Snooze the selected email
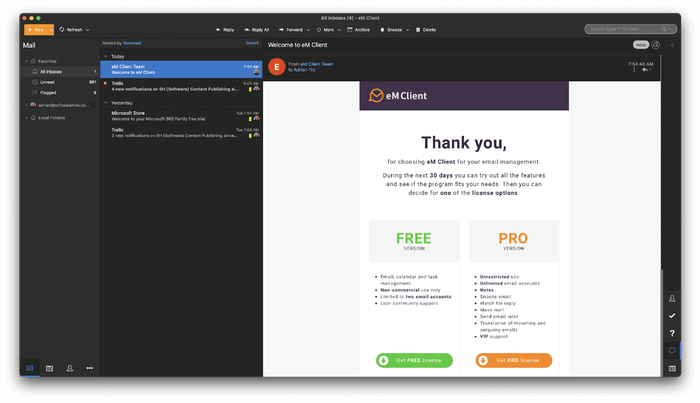Screen dimensions: 700x403 (x=391, y=30)
